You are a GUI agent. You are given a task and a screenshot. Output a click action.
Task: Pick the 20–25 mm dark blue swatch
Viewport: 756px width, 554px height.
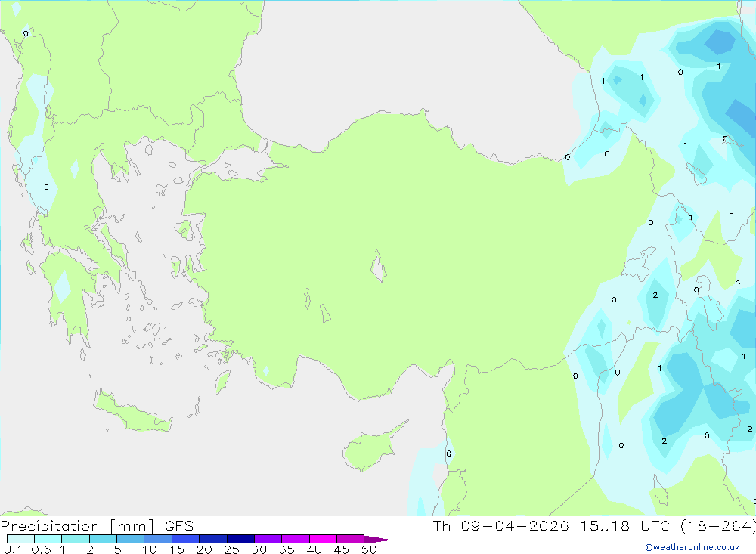[213, 539]
